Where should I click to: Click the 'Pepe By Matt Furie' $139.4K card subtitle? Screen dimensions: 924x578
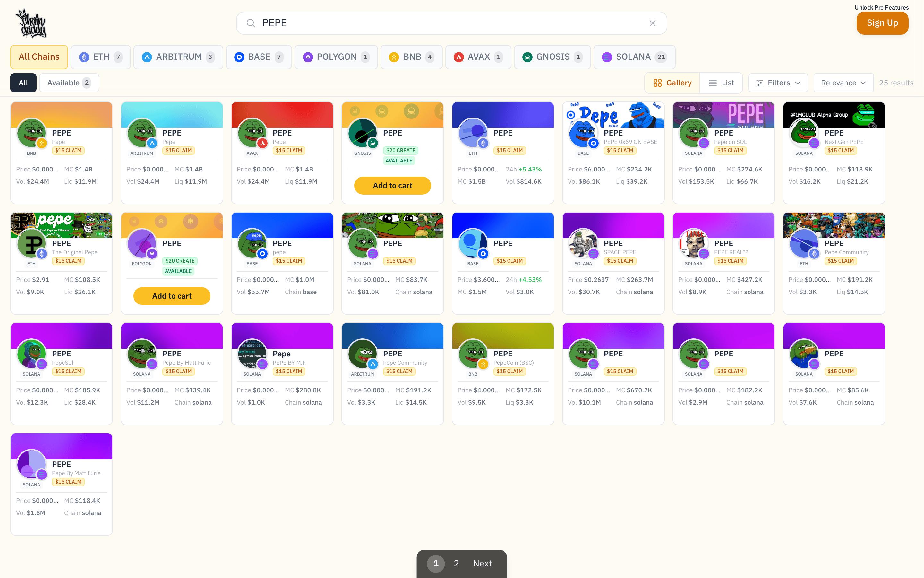click(186, 363)
